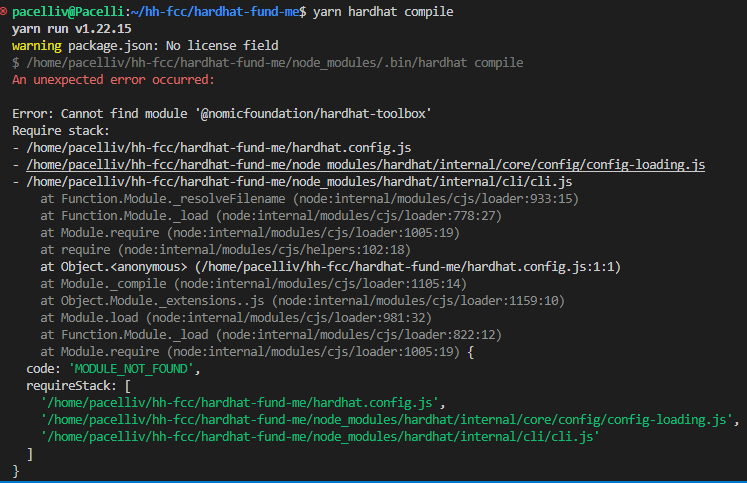Click the .bin/hardhat compile path line

[268, 63]
